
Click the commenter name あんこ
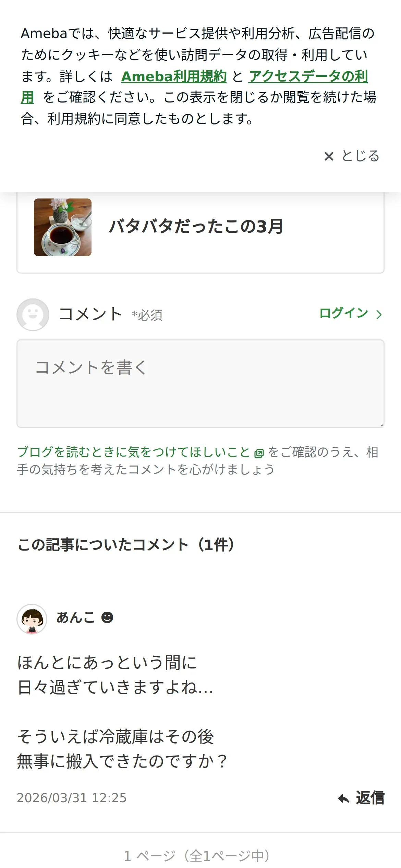(x=76, y=617)
